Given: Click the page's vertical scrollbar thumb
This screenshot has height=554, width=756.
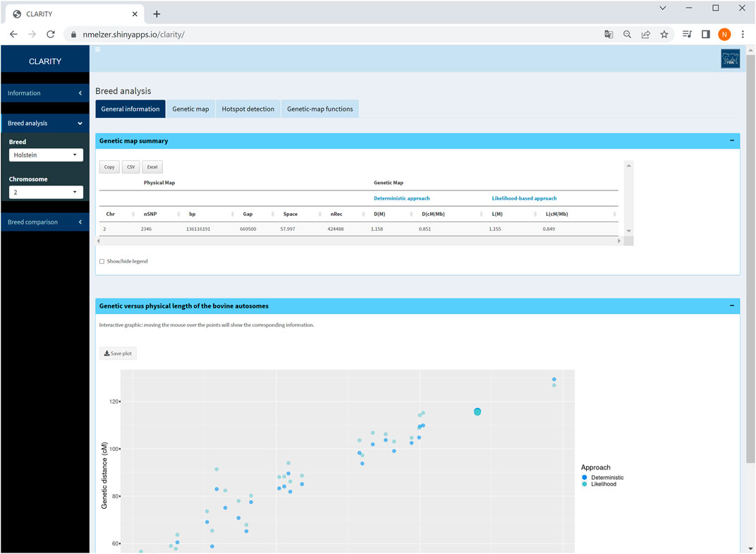Looking at the screenshot, I should tap(750, 258).
